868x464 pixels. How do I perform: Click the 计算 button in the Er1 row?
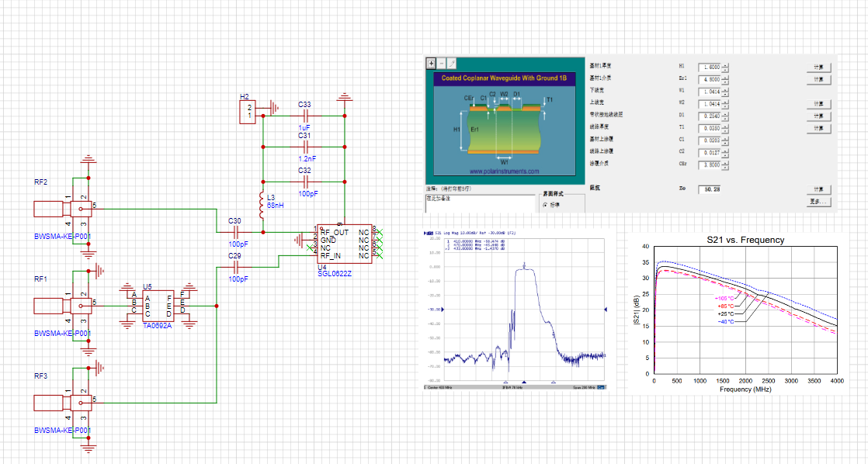click(819, 79)
